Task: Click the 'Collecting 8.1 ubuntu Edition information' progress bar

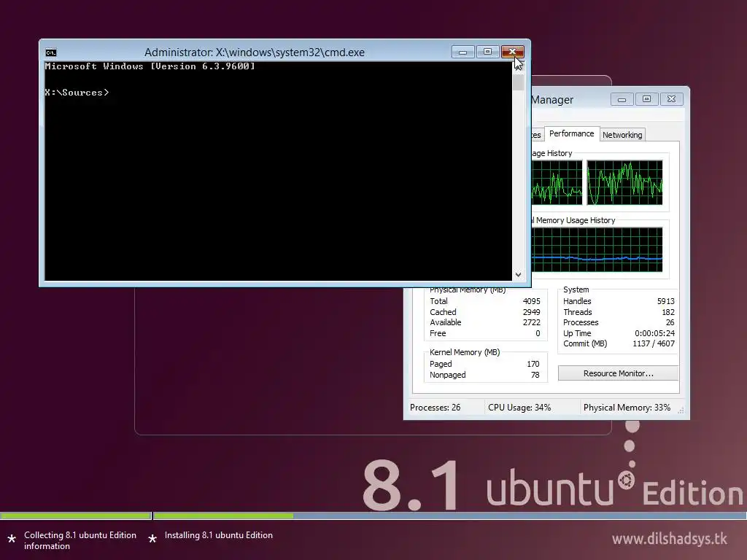Action: pyautogui.click(x=76, y=516)
